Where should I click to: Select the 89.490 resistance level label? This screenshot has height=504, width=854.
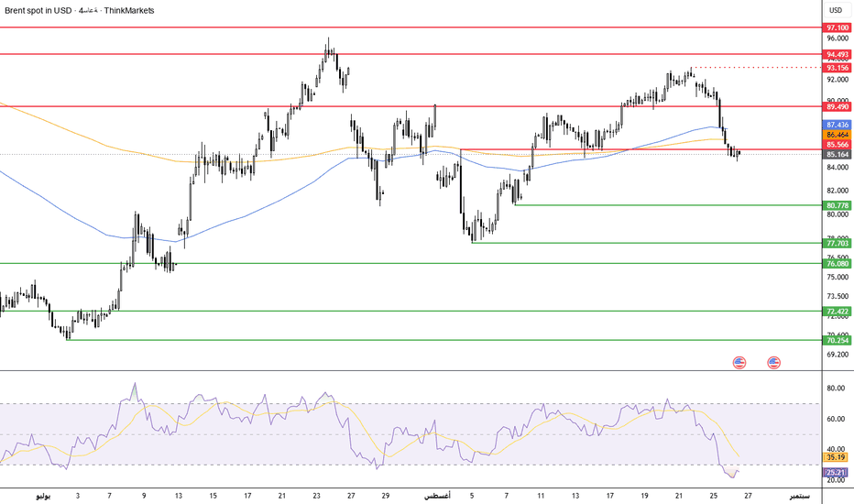click(x=838, y=107)
